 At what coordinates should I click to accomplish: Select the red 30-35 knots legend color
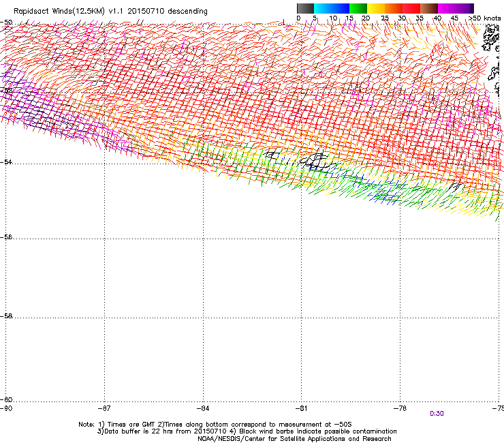[411, 8]
